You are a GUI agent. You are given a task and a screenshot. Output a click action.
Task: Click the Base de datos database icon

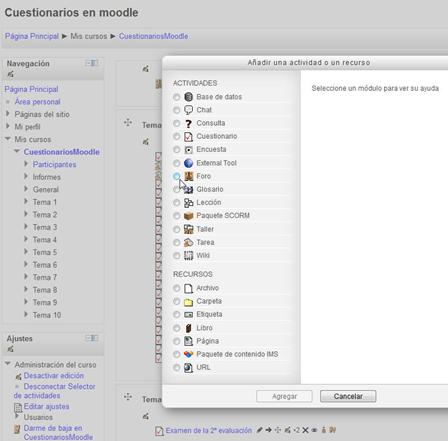(188, 97)
